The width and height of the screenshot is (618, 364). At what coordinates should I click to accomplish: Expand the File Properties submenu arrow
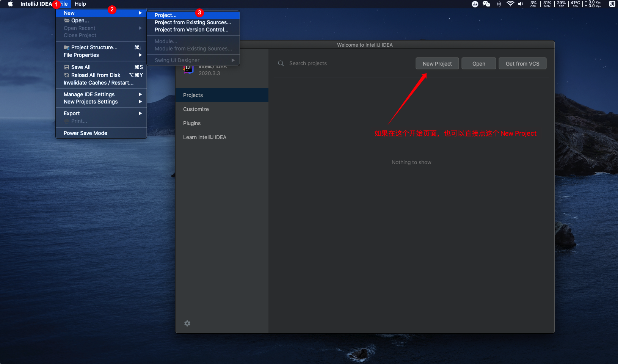140,55
